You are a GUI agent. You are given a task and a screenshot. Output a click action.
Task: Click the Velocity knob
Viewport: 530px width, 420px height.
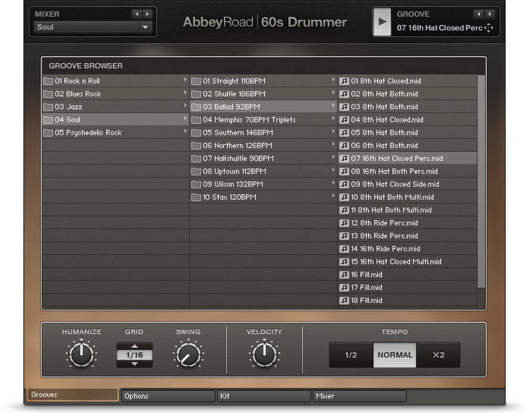265,355
